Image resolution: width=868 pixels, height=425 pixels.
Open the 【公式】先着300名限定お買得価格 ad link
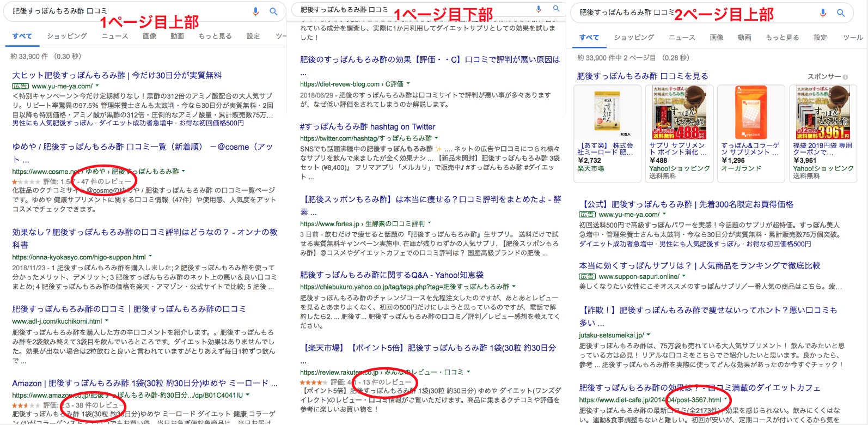[x=686, y=204]
